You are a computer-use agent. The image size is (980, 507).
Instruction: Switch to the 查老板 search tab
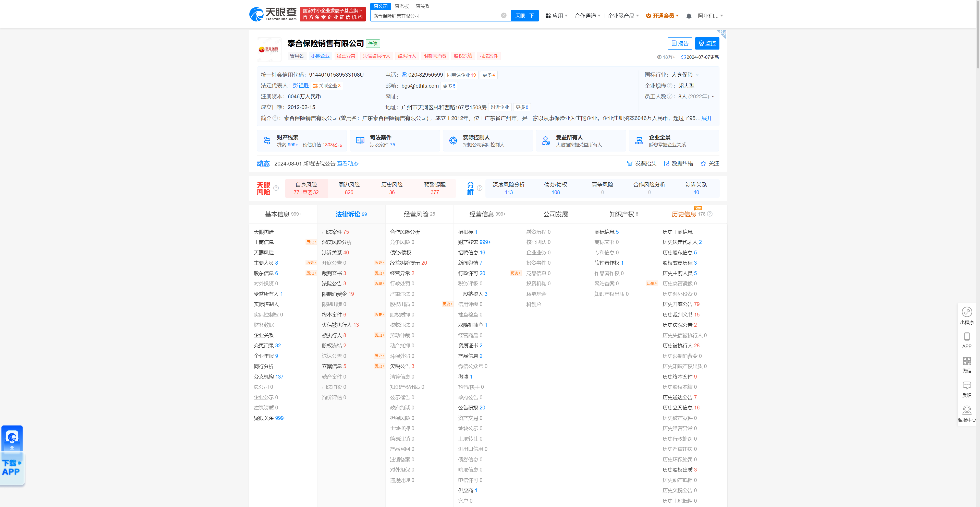pyautogui.click(x=401, y=6)
